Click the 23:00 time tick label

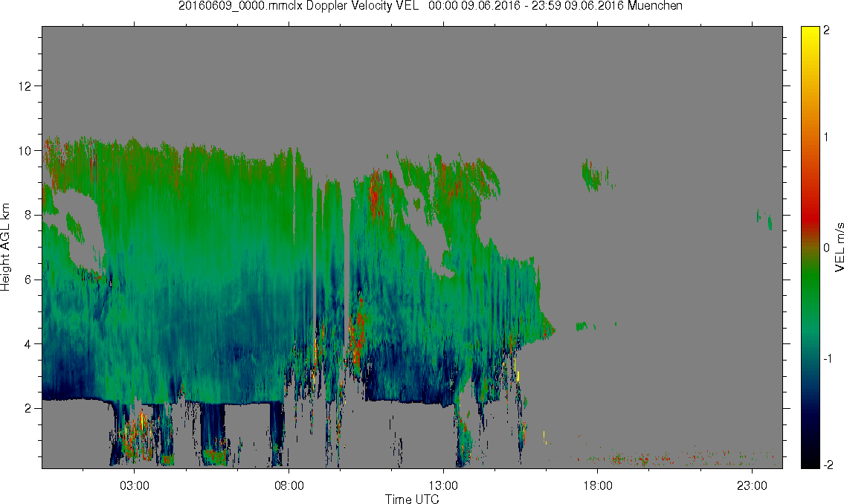752,485
